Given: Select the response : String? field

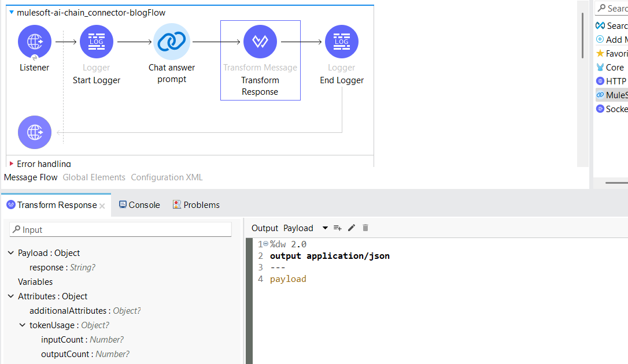Looking at the screenshot, I should coord(62,267).
